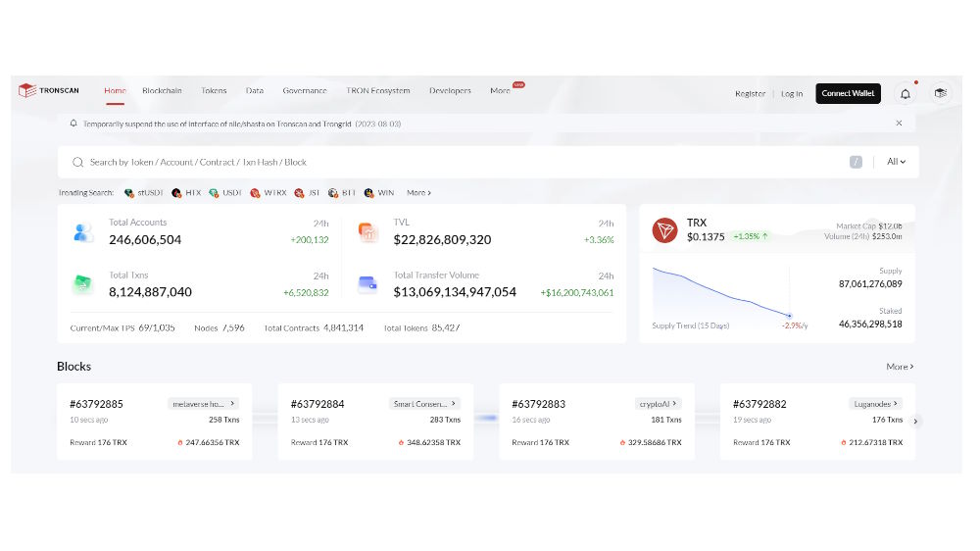Screen dimensions: 980x551
Task: Click the Register link
Action: click(750, 94)
